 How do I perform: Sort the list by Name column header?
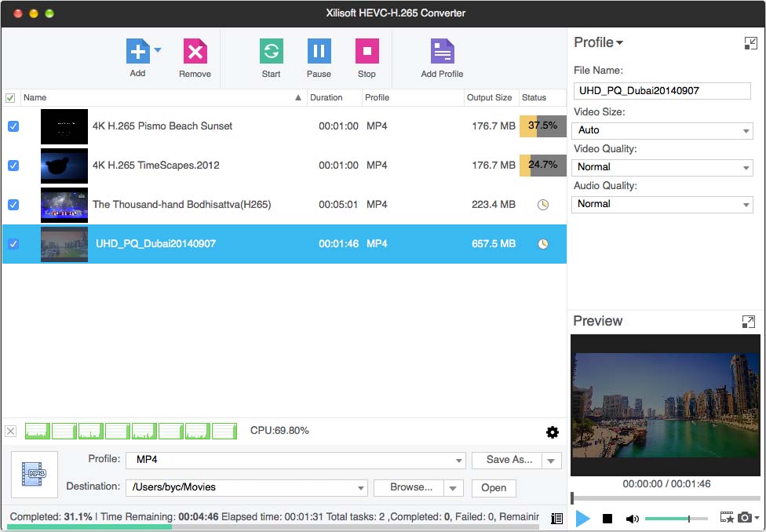click(x=157, y=98)
